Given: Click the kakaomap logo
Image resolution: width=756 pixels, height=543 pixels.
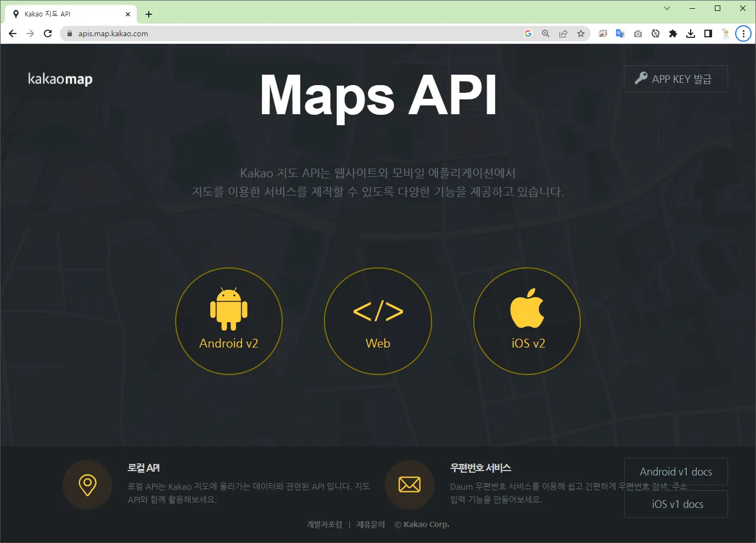Looking at the screenshot, I should click(60, 79).
